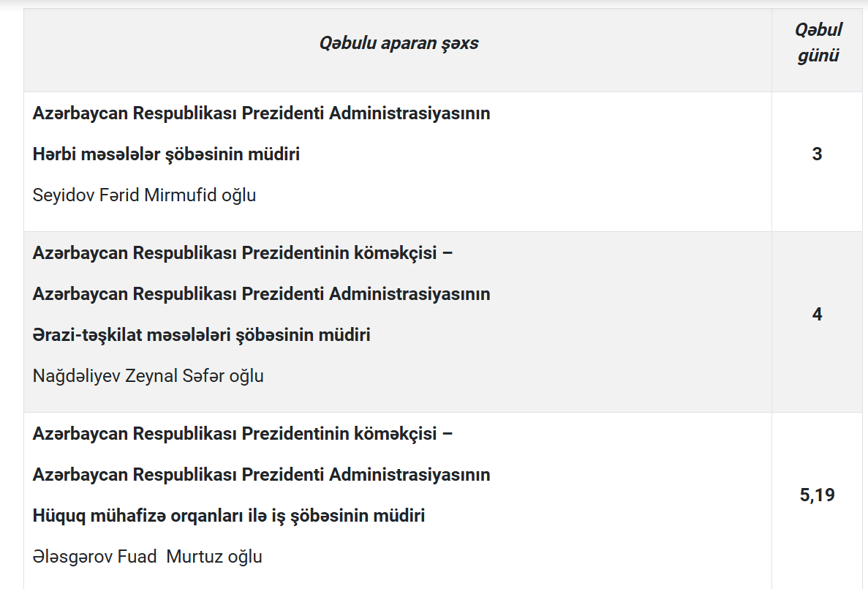Click first row's 'Prezidenti Administrasiyasının' line
The width and height of the screenshot is (868, 589).
(x=261, y=113)
